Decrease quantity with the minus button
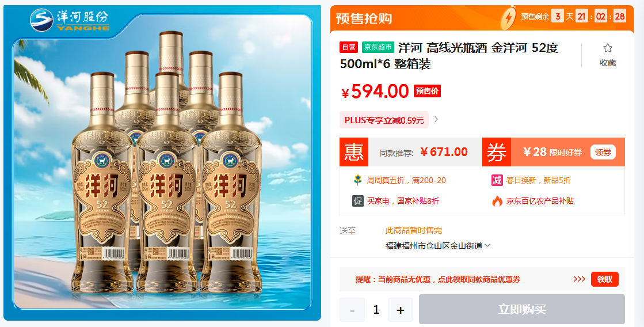The height and width of the screenshot is (327, 644). point(352,310)
